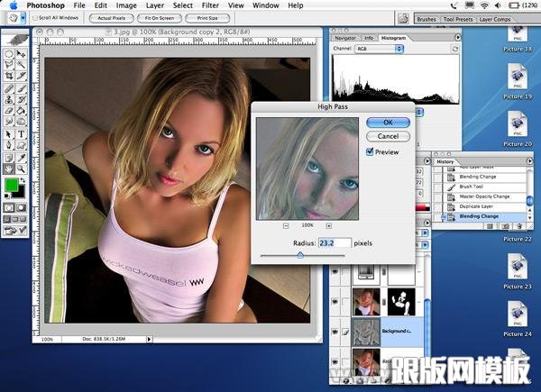Refresh the histogram with the circular arrow

tap(455, 49)
